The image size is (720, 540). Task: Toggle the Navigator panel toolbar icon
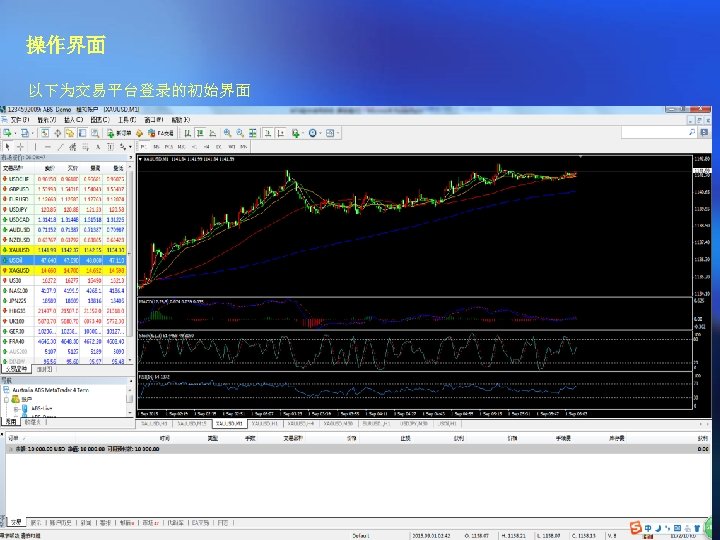(x=69, y=133)
